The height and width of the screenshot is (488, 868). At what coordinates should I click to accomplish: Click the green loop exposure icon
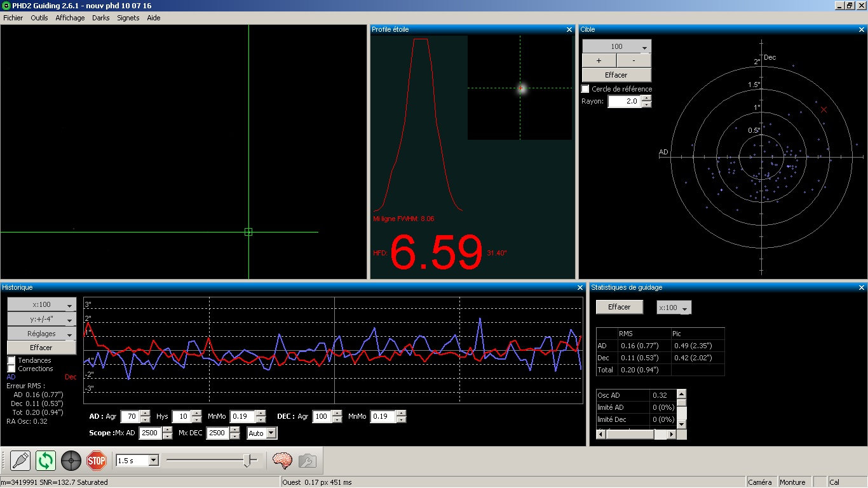[46, 460]
